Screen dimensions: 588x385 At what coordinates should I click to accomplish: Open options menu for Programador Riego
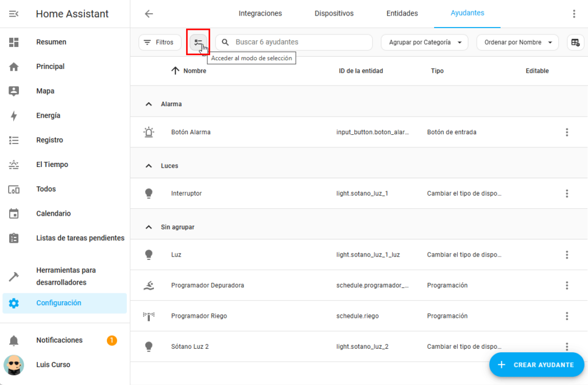coord(567,316)
